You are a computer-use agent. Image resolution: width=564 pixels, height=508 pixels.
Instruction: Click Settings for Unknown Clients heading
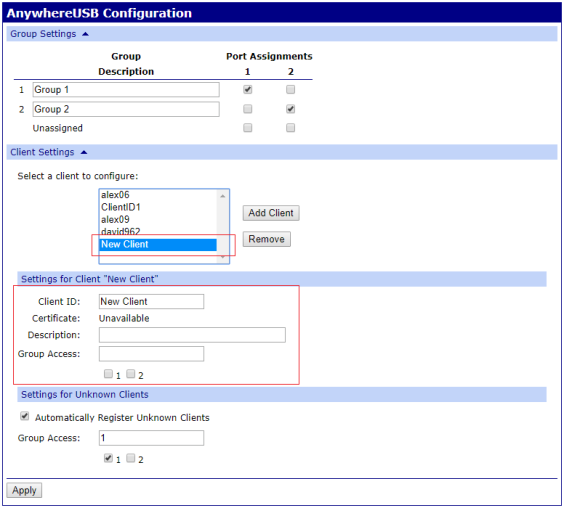click(x=85, y=395)
